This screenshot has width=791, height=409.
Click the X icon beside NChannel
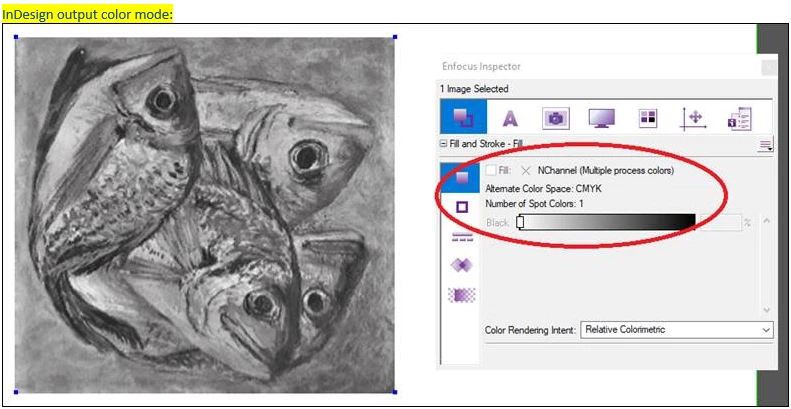point(526,171)
